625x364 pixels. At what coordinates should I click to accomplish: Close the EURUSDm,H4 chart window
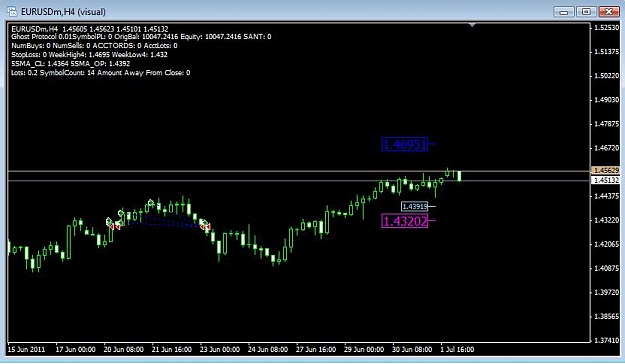pos(608,12)
